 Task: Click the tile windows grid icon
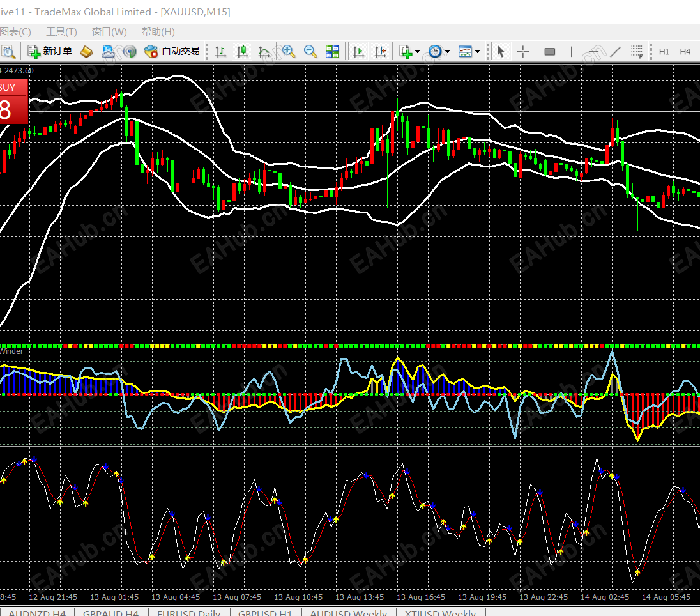[332, 52]
